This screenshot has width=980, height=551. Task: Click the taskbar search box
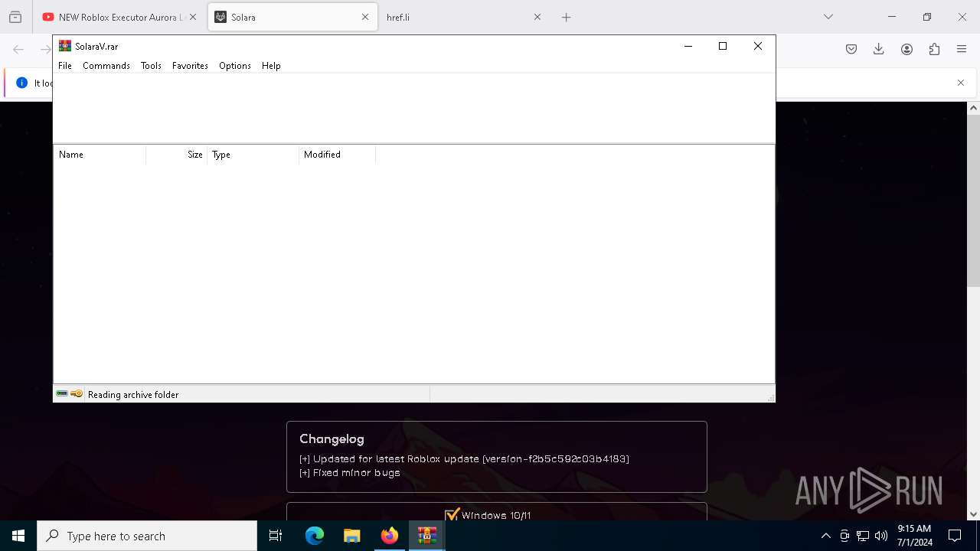pyautogui.click(x=147, y=536)
